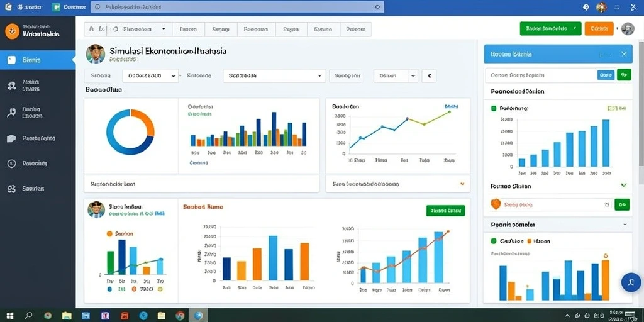This screenshot has height=322, width=644.
Task: Switch to the second tab in the top tab row
Action: pyautogui.click(x=188, y=30)
